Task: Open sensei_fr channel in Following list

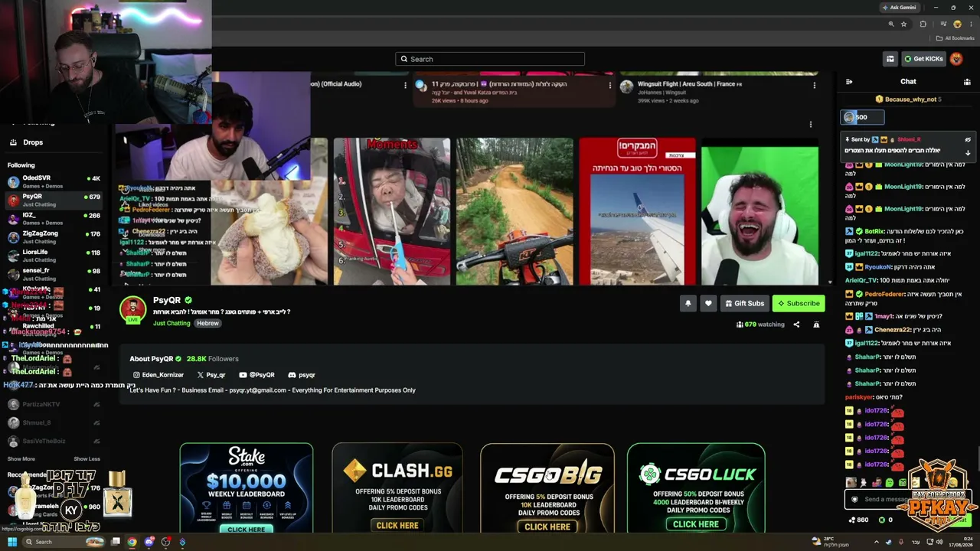Action: click(x=54, y=274)
